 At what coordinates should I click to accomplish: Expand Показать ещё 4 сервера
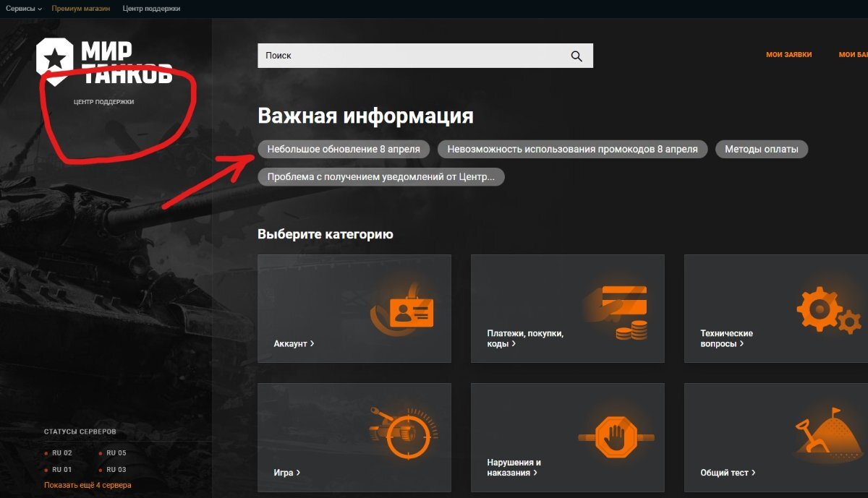click(88, 485)
